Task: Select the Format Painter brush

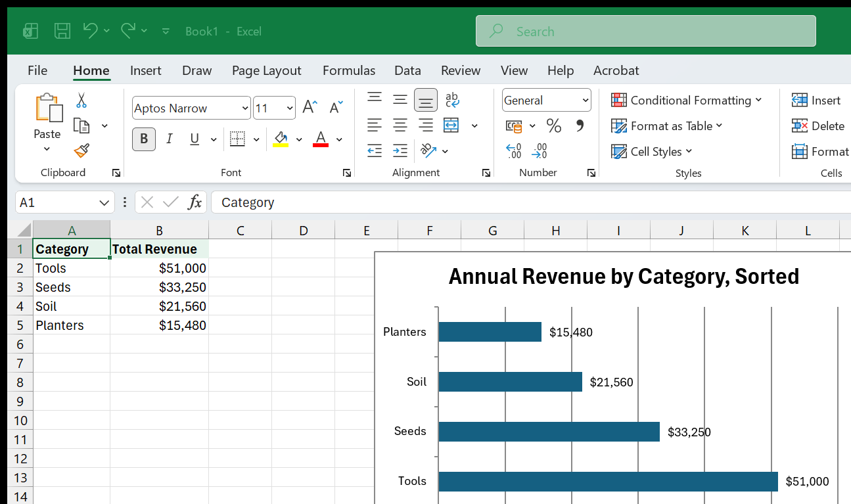Action: pos(81,151)
